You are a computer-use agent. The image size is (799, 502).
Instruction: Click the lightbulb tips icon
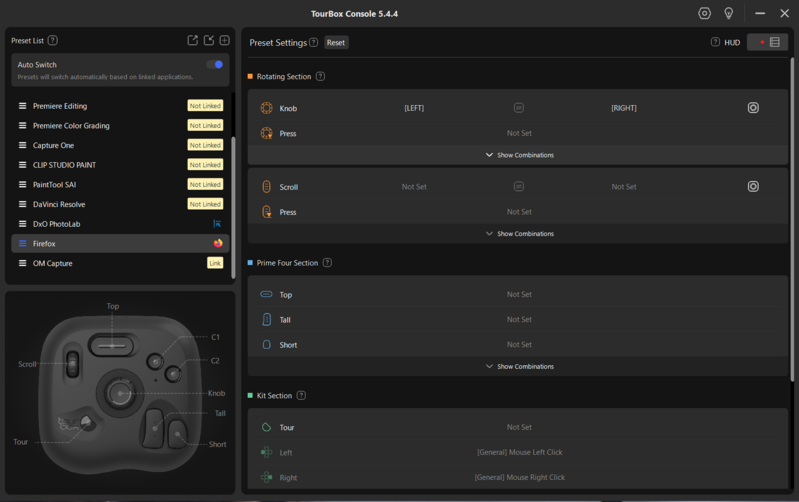[x=729, y=13]
